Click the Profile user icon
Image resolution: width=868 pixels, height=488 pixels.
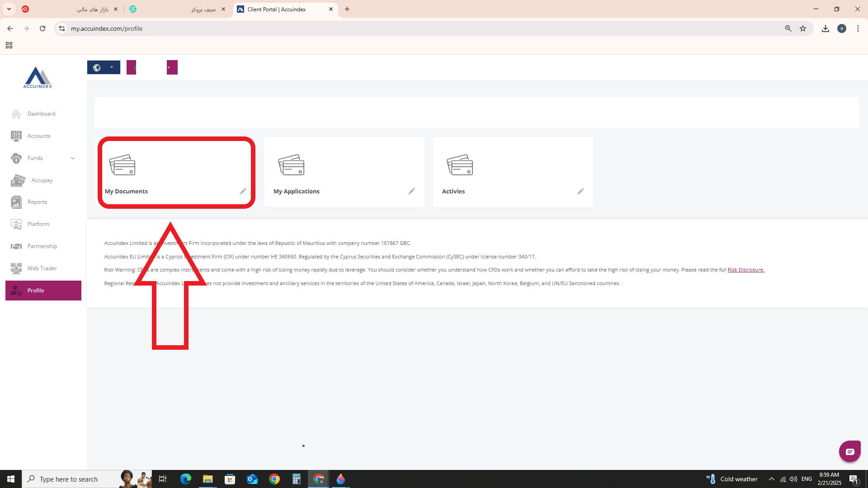tap(16, 291)
